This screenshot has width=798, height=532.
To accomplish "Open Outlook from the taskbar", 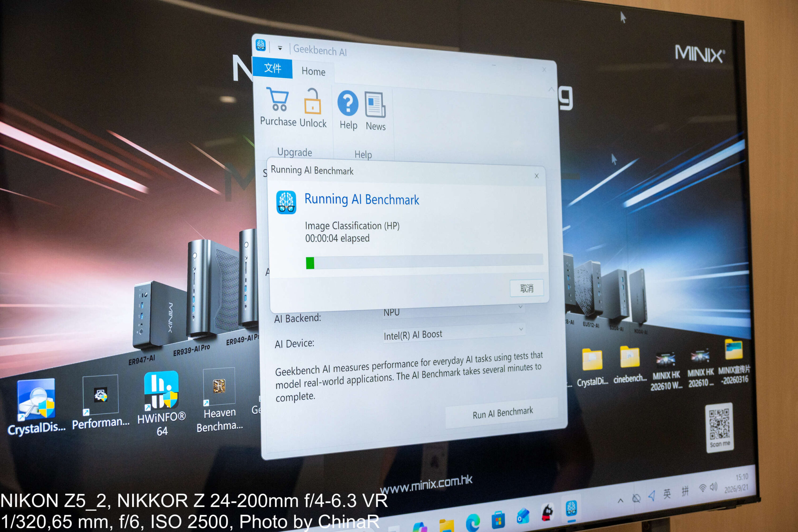I will pyautogui.click(x=523, y=516).
